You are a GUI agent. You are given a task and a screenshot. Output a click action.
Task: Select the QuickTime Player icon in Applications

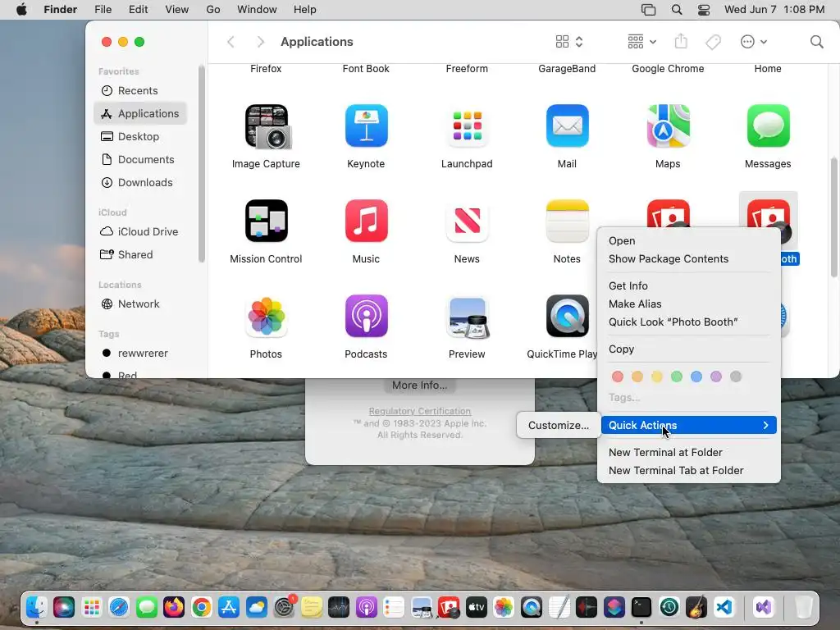(567, 316)
